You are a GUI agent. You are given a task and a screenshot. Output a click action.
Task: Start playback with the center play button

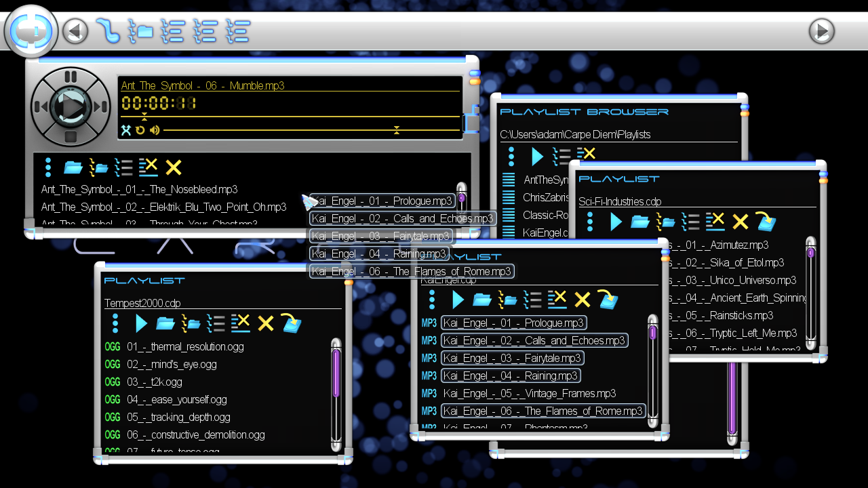71,106
